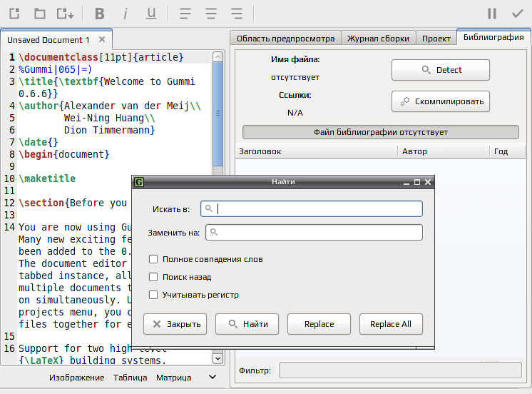Image resolution: width=532 pixels, height=394 pixels.
Task: Focus the Искать в input field
Action: tap(312, 208)
